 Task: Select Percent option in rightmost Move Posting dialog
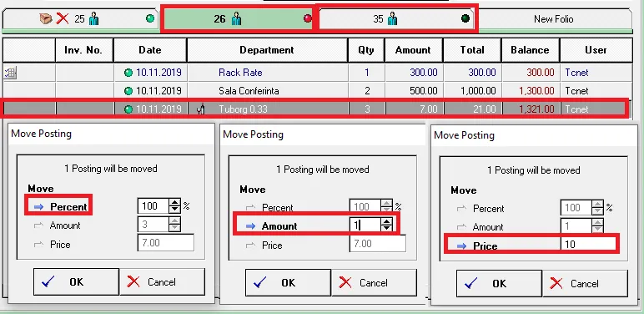[480, 209]
